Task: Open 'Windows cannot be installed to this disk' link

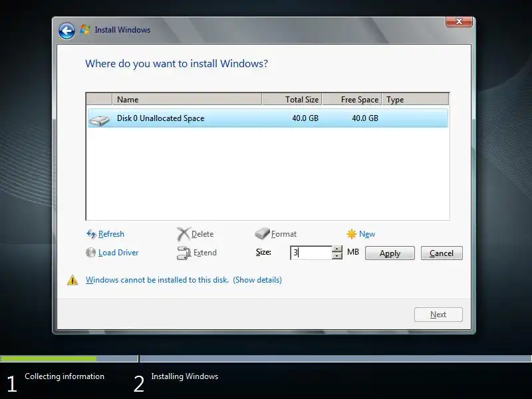Action: (157, 280)
